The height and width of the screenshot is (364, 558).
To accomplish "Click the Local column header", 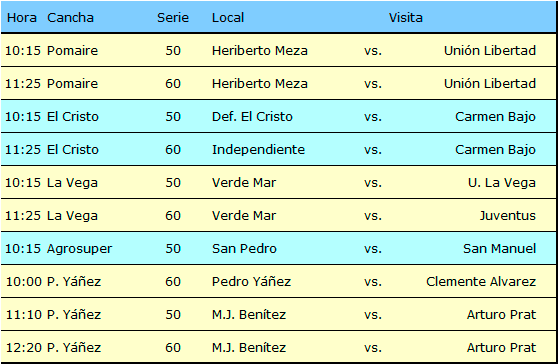I will [x=228, y=18].
